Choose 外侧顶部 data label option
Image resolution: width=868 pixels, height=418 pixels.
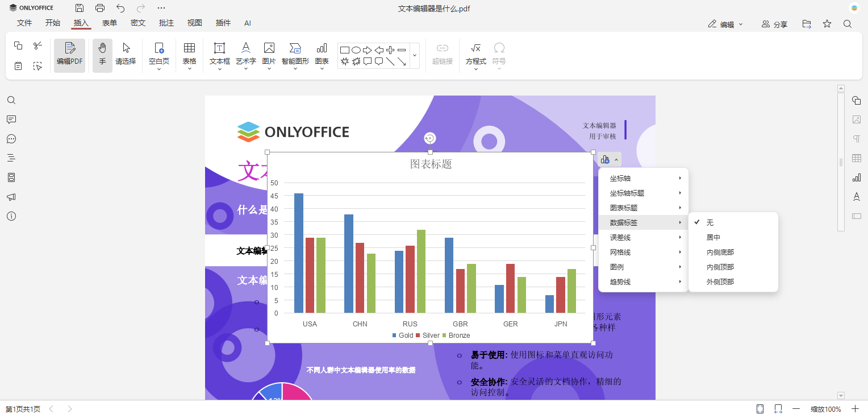coord(720,282)
